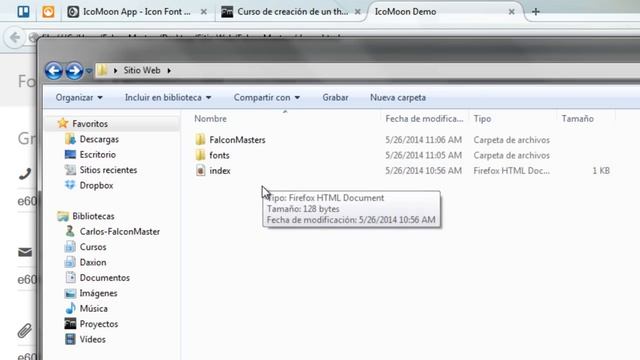
Task: Click the Escritorio desktop icon
Action: tap(70, 154)
